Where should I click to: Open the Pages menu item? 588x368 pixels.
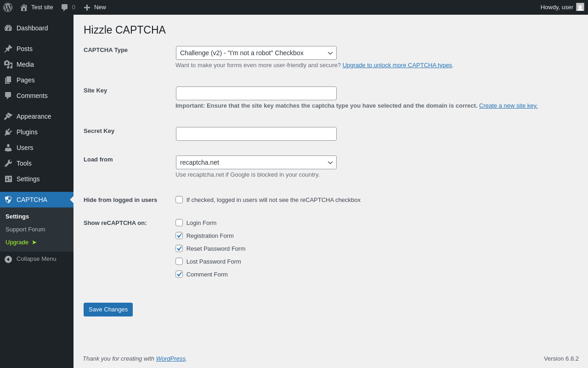tap(37, 80)
